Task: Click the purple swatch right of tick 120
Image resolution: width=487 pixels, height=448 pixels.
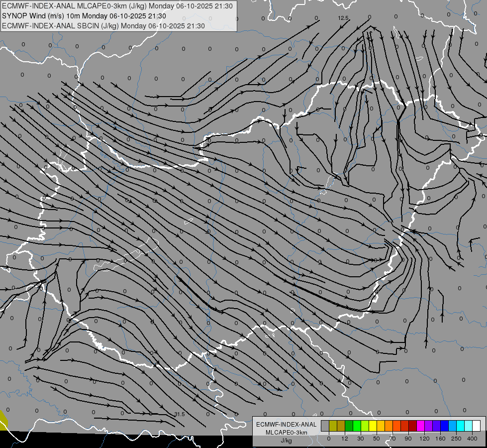Action: coord(429,426)
